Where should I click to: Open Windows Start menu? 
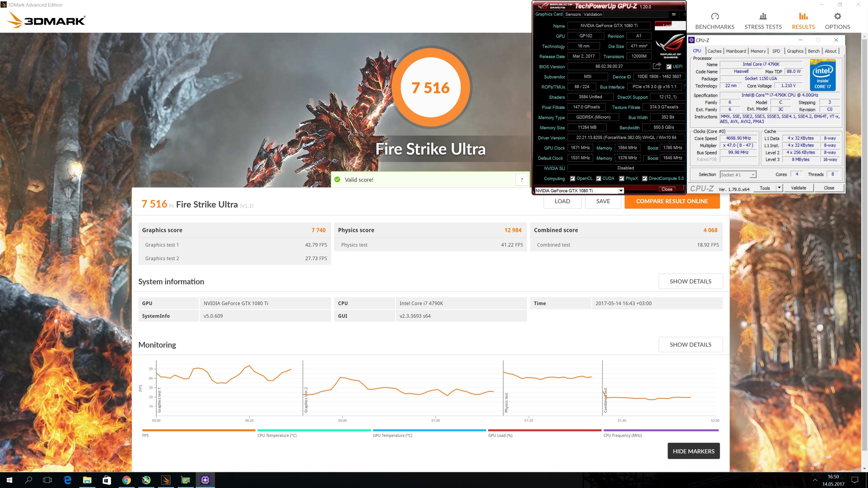pos(9,480)
